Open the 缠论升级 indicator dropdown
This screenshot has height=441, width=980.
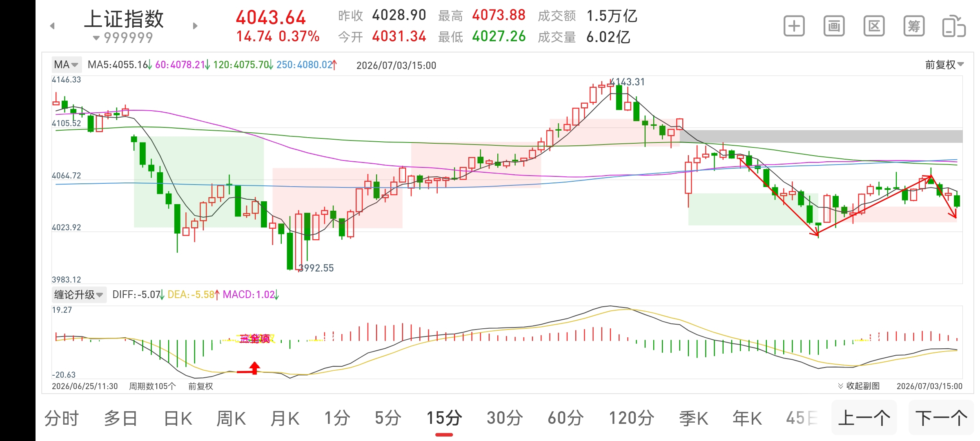pyautogui.click(x=79, y=294)
